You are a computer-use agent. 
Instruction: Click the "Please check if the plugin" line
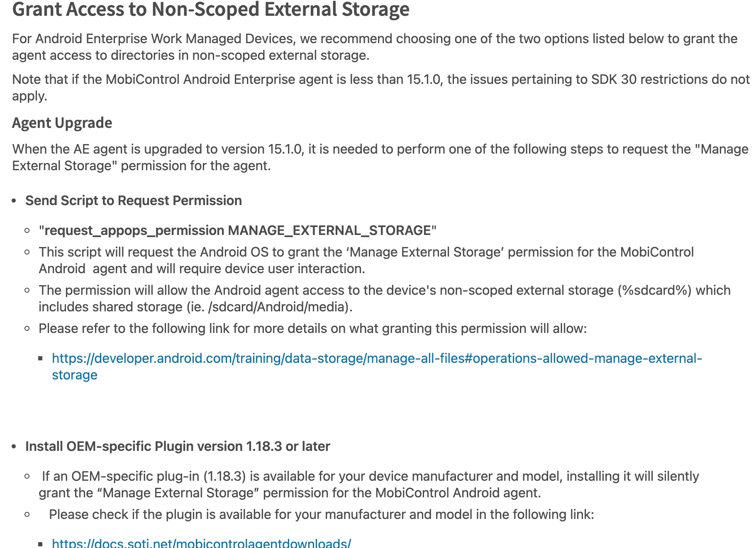coord(321,514)
